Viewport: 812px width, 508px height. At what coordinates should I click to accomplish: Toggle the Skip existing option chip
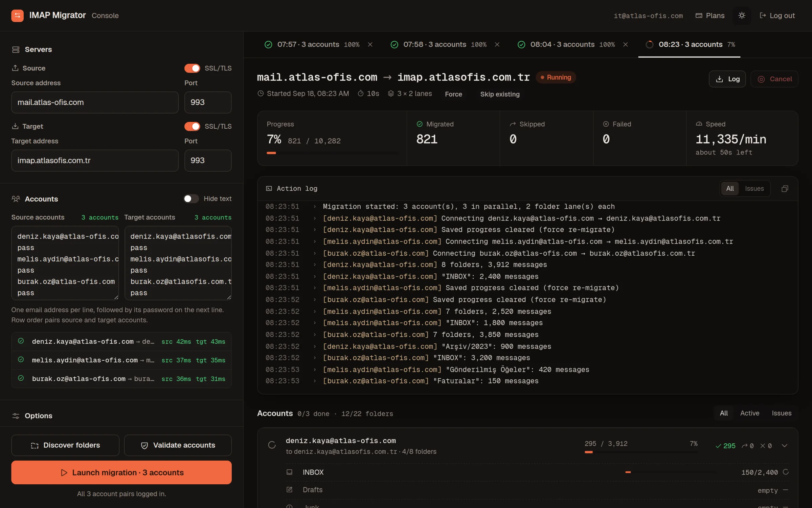tap(500, 94)
